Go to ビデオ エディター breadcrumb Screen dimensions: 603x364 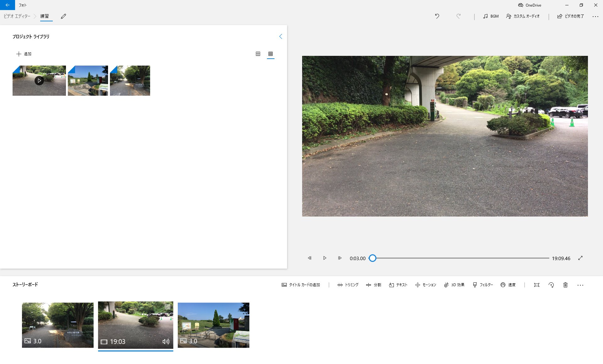[x=17, y=16]
